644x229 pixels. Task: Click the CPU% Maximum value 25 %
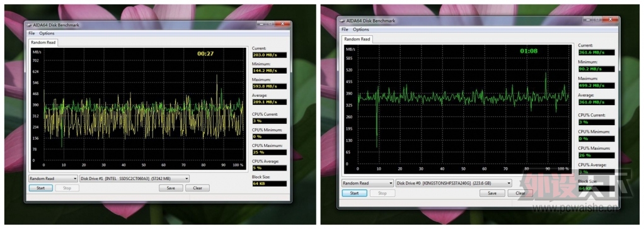270,152
